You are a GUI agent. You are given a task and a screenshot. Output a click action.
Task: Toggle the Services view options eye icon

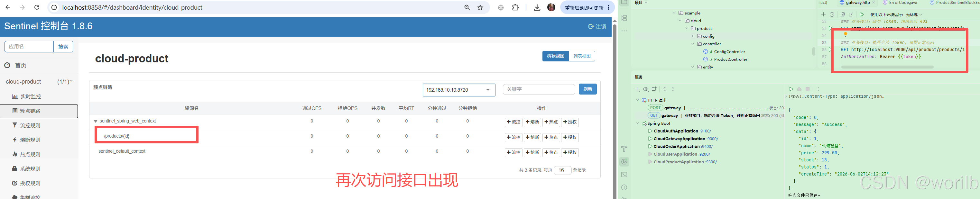646,89
